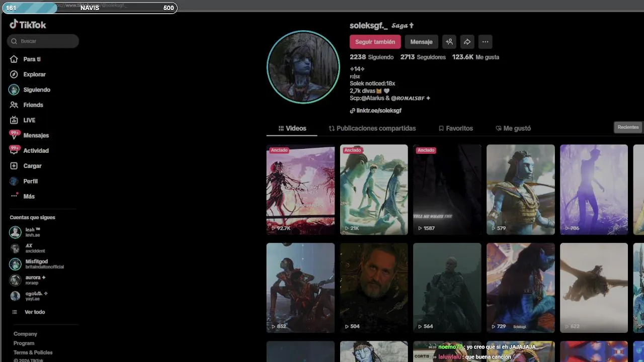
Task: Open the Company footer link
Action: point(25,334)
